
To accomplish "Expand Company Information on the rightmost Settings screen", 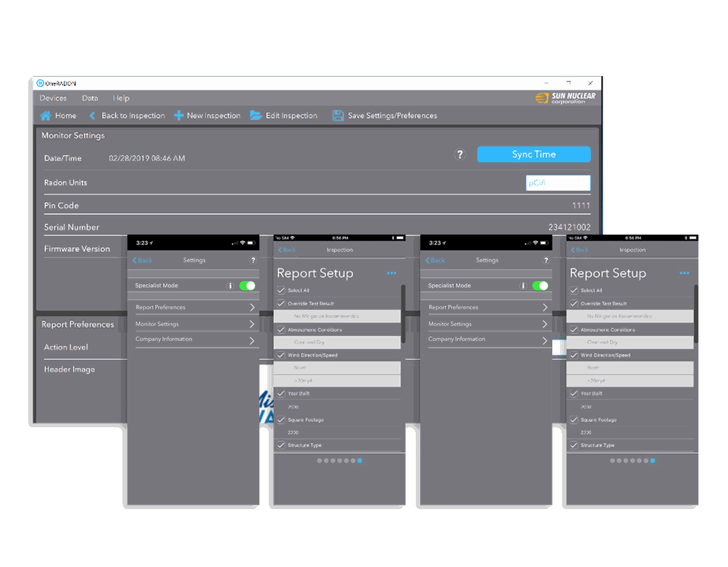I will [x=488, y=340].
